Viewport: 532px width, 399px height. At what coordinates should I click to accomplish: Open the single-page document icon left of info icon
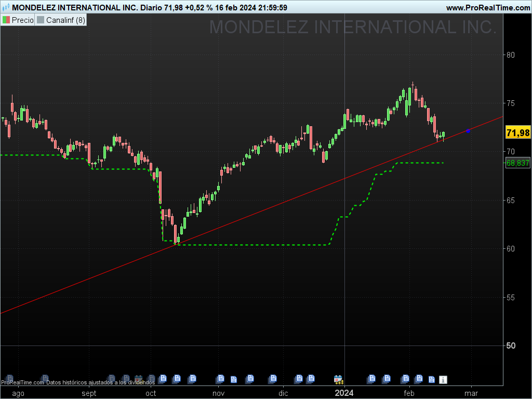pos(431,379)
